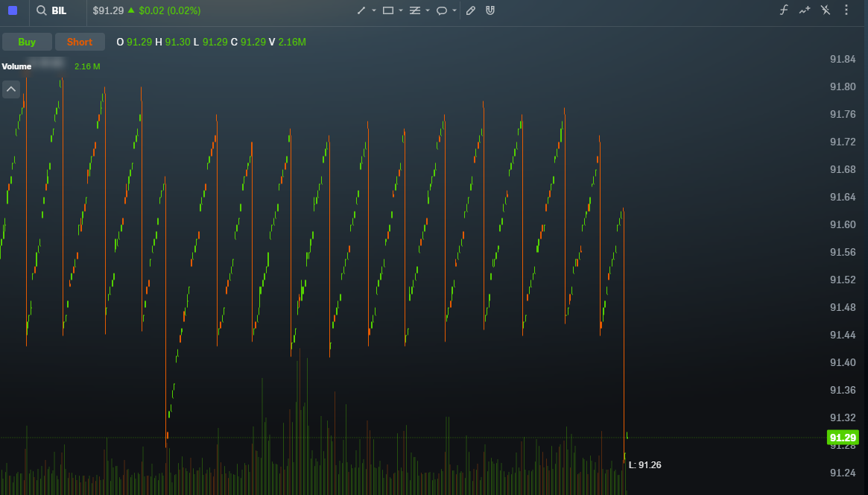
Task: Click the 91.84 price axis label
Action: (x=843, y=59)
